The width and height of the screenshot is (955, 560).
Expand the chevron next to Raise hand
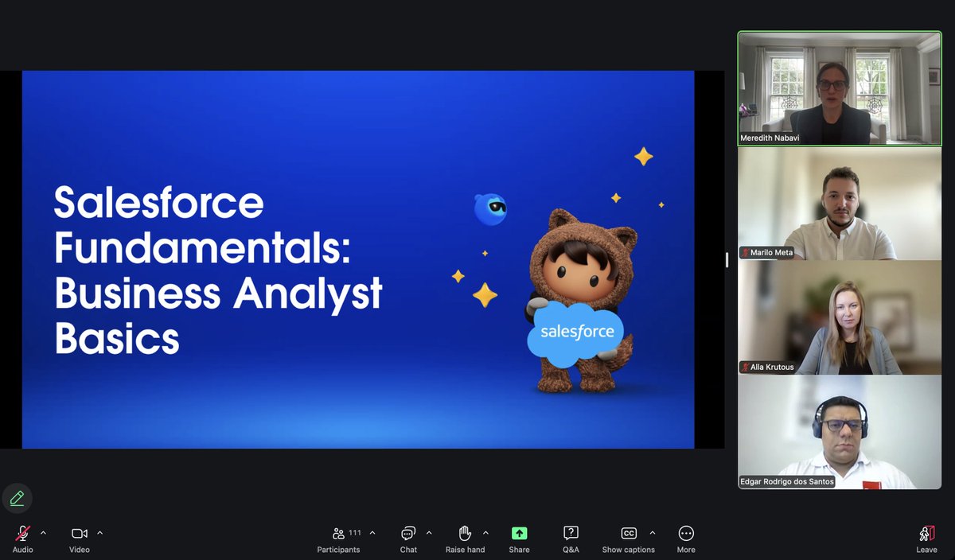tap(485, 533)
